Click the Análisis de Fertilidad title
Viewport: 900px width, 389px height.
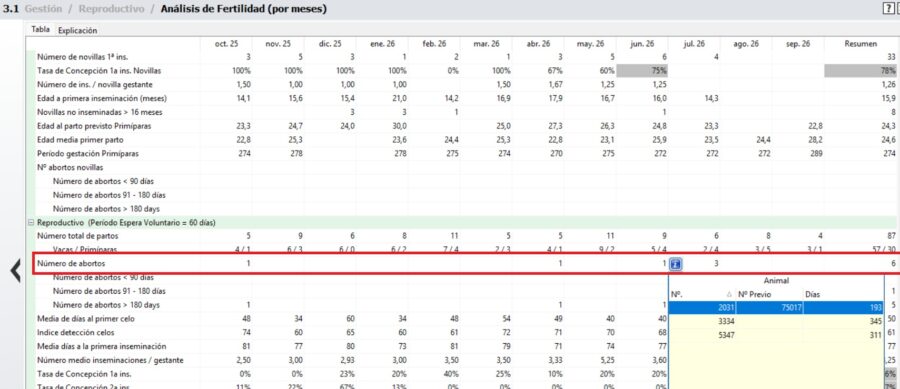[x=243, y=9]
